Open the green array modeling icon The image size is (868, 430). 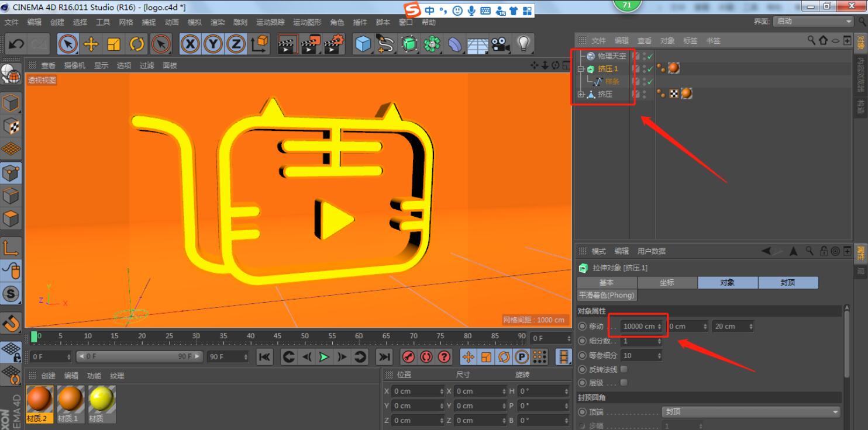432,44
